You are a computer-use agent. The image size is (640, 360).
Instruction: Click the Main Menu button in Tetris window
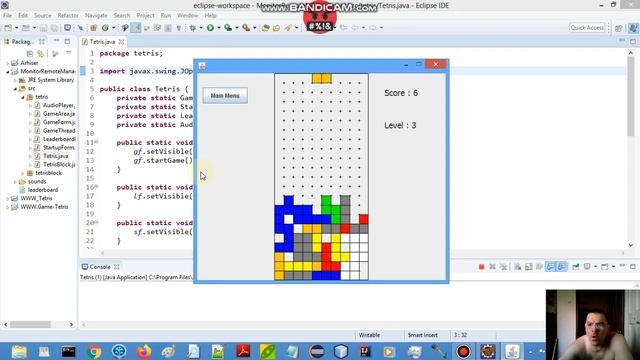tap(225, 96)
